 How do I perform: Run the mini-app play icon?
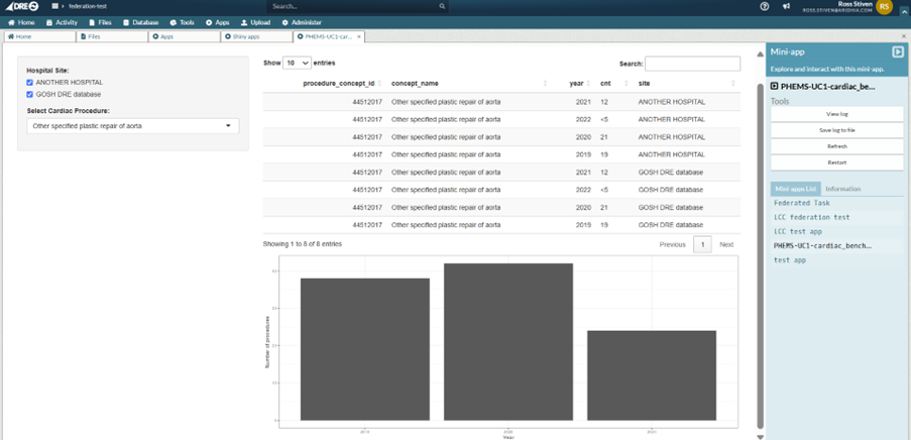click(x=898, y=52)
